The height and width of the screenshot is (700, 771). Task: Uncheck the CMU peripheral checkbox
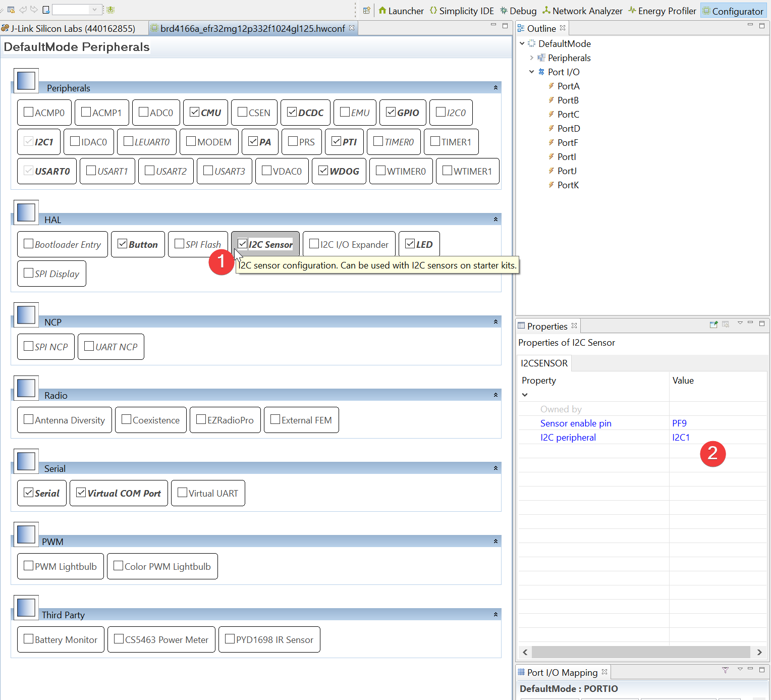(195, 112)
